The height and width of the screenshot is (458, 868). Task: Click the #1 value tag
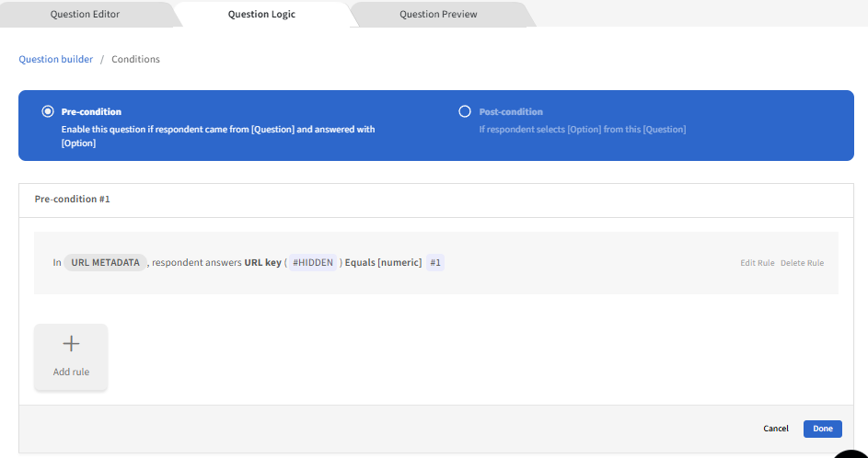click(x=435, y=263)
